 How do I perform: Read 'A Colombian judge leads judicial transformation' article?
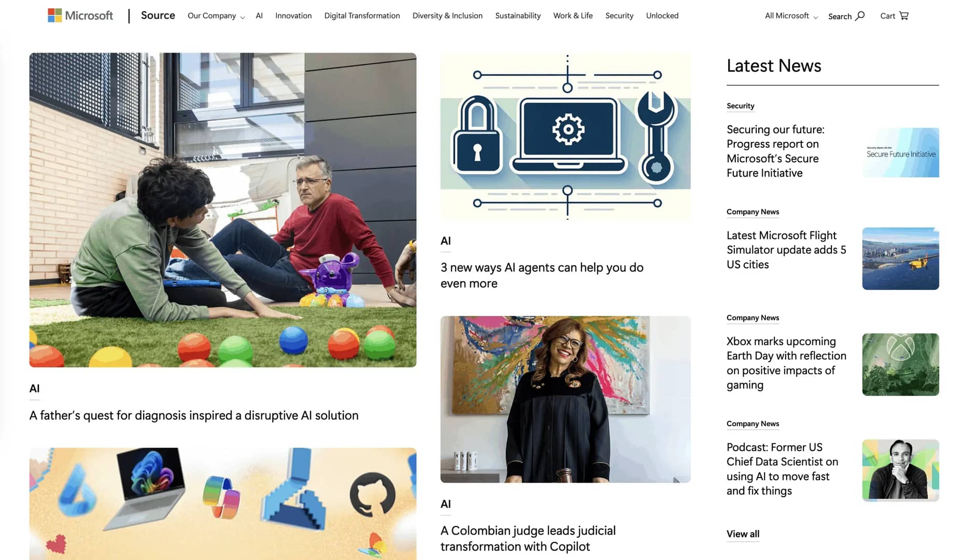[x=528, y=538]
